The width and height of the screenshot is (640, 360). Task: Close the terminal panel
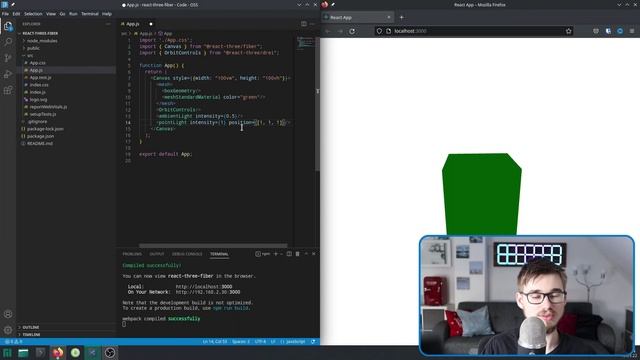tap(313, 254)
